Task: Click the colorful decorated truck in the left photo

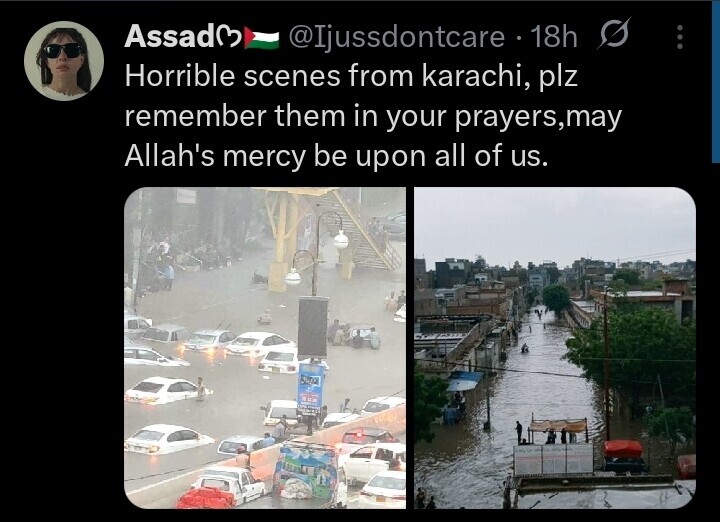Action: tap(308, 471)
